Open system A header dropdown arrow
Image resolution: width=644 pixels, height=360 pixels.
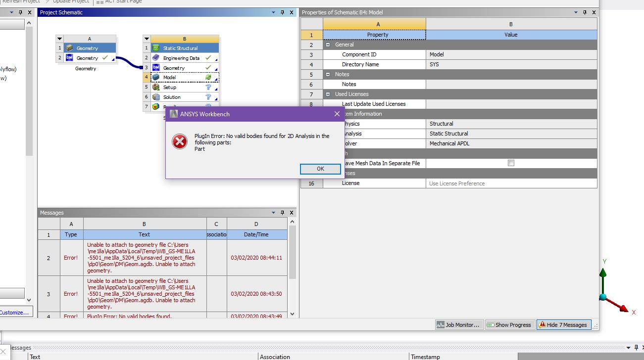[x=60, y=39]
